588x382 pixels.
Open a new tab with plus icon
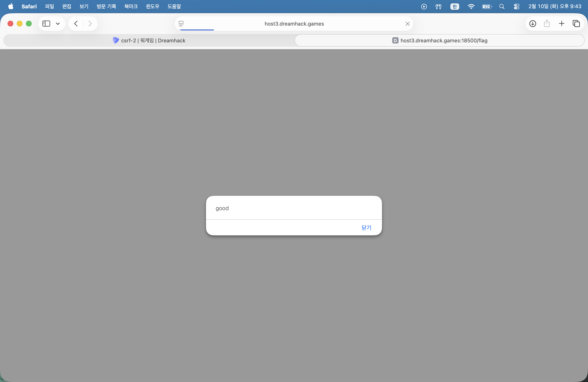coord(562,24)
